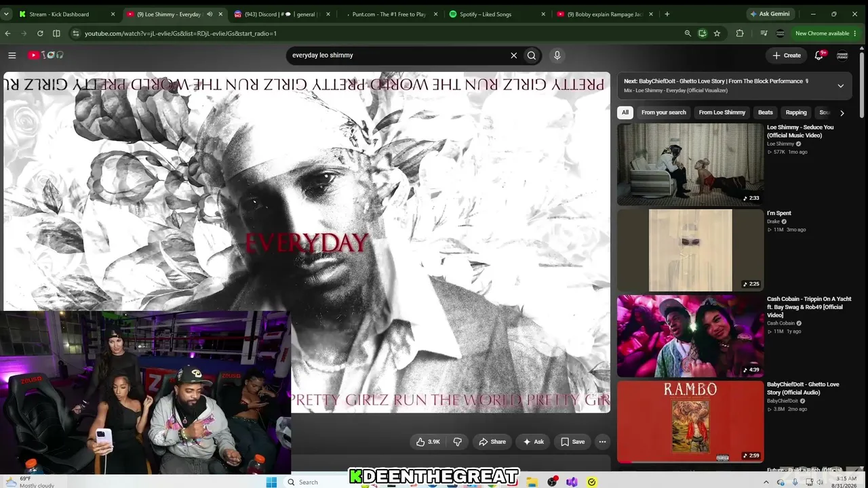Open Cash Cobain Trippin On A Yacht thumbnail
Image resolution: width=868 pixels, height=488 pixels.
pos(690,336)
